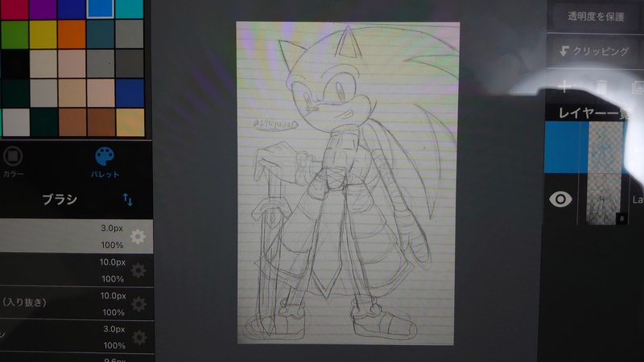
Task: Pick the peach swatch next to royal blue
Action: pyautogui.click(x=101, y=93)
